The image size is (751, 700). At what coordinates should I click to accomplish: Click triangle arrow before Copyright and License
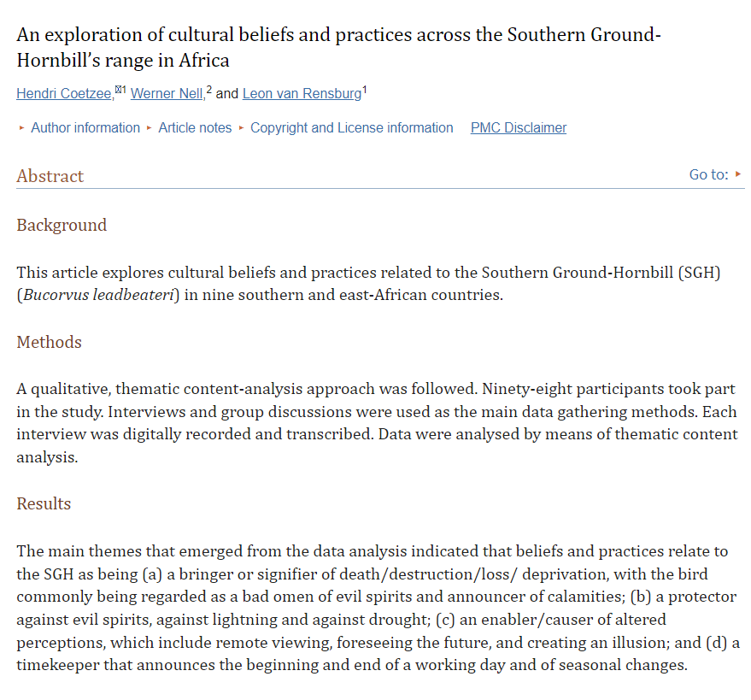pos(241,128)
